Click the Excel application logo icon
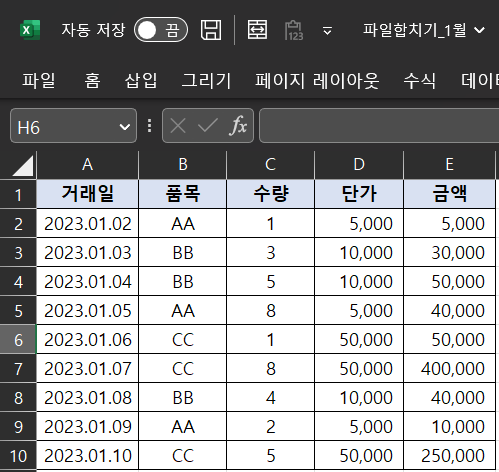The image size is (499, 472). pyautogui.click(x=30, y=30)
